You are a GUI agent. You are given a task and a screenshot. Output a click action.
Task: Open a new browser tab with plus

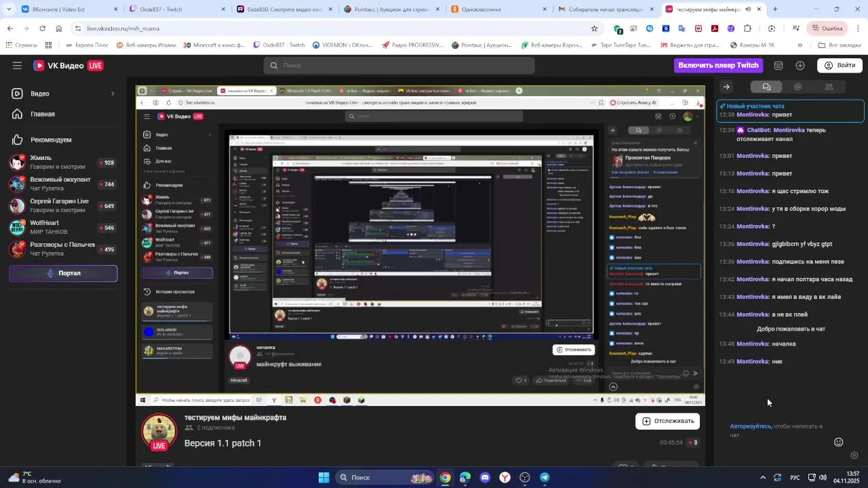pos(775,9)
